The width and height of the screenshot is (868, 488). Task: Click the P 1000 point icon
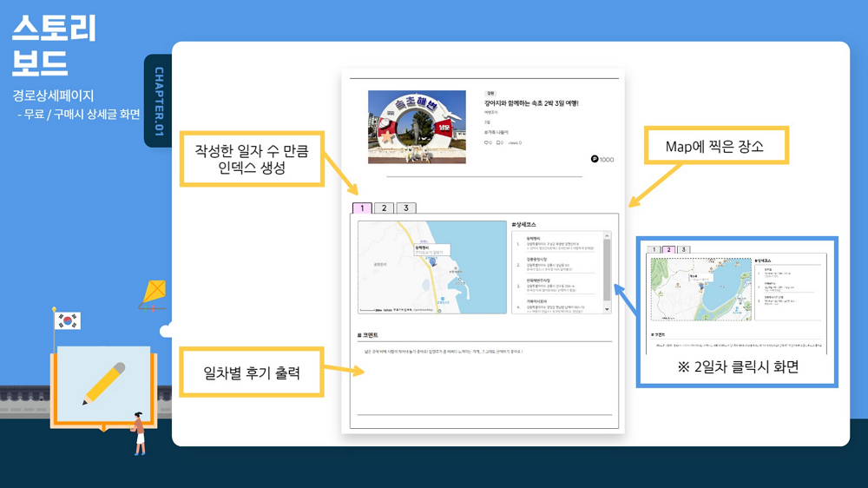click(595, 159)
